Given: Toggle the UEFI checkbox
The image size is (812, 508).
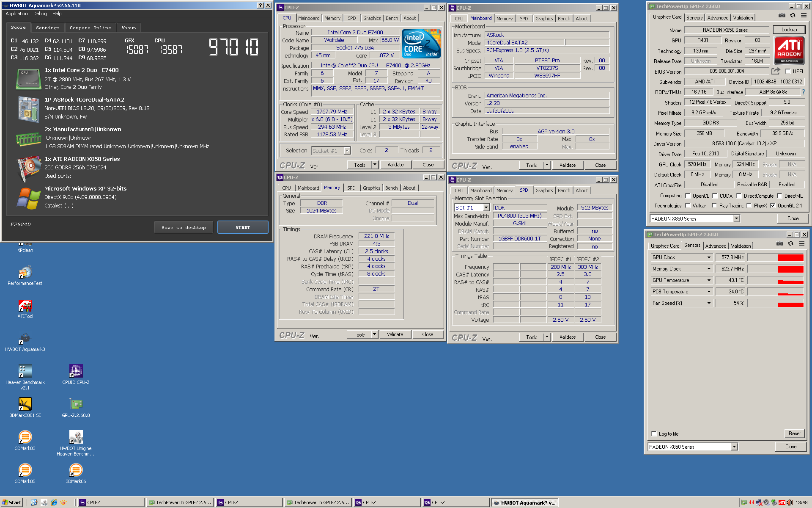Looking at the screenshot, I should tap(788, 72).
